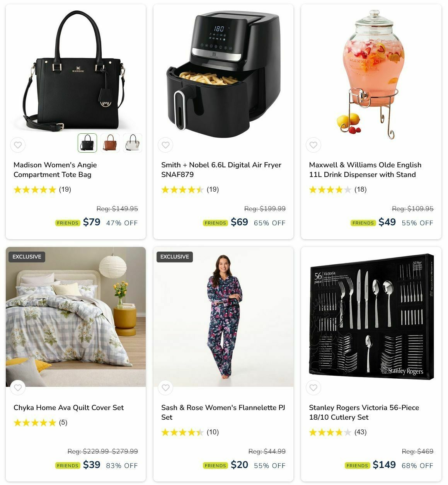View Stanley Rogers Victoria Cutlery Set title

(364, 412)
